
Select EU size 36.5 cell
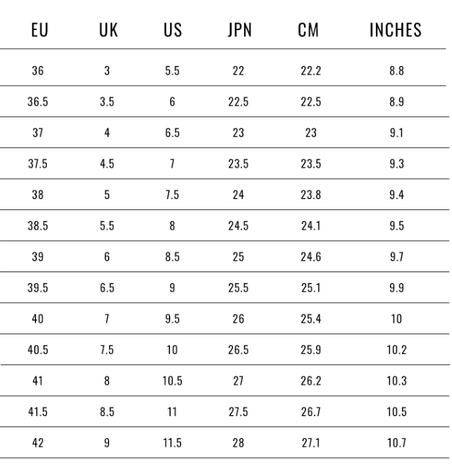(x=38, y=102)
